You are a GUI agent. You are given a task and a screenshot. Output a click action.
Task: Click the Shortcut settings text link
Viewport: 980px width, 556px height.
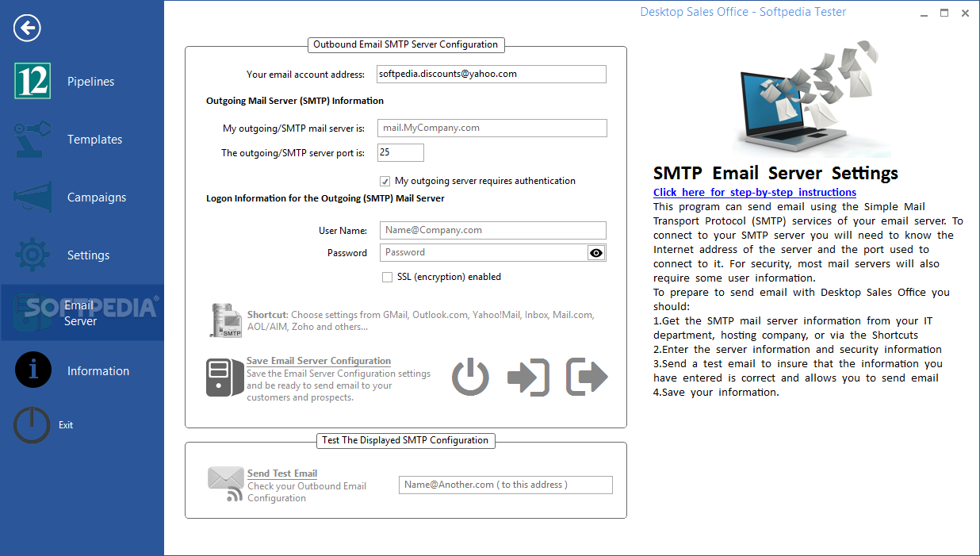420,320
